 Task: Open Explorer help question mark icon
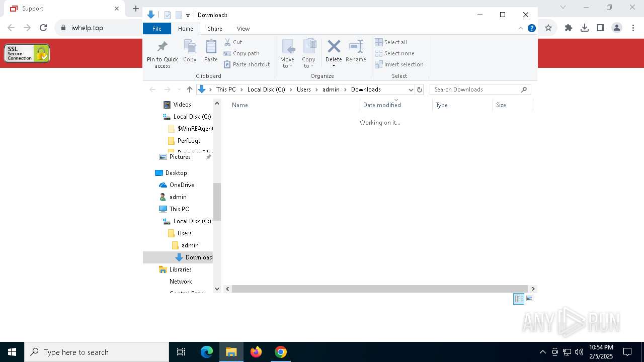[x=531, y=28]
